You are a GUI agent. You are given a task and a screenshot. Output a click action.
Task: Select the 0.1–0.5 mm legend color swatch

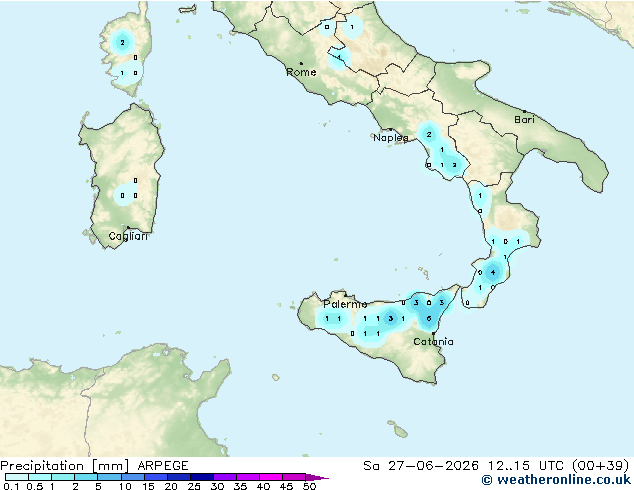click(x=17, y=477)
